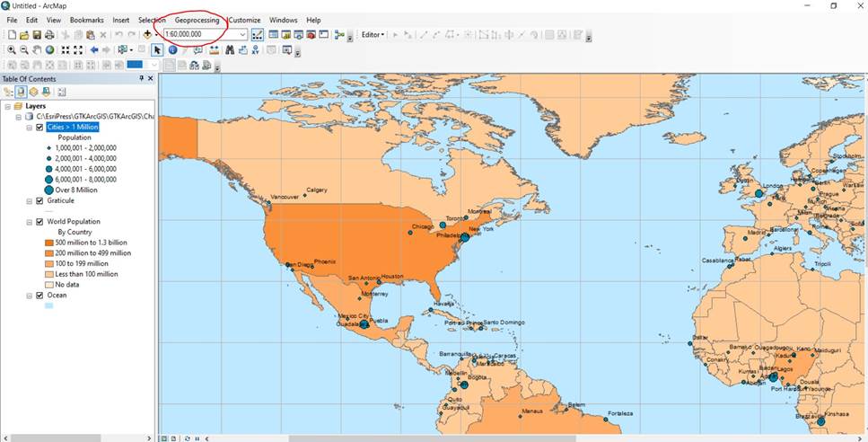
Task: Zoom to Full Extent globe
Action: pyautogui.click(x=49, y=49)
